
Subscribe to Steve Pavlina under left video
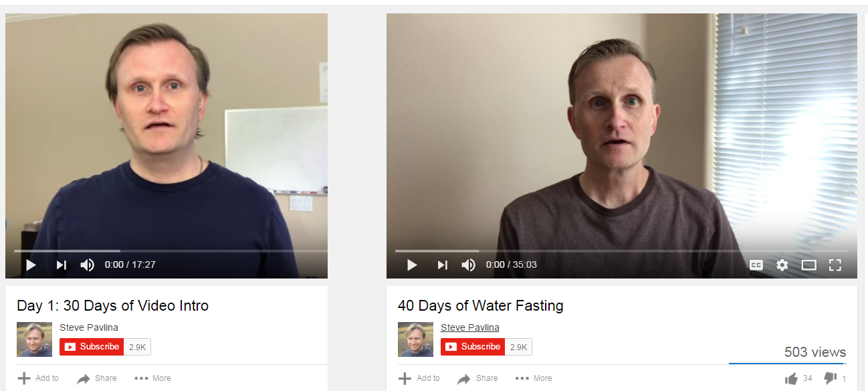coord(92,347)
